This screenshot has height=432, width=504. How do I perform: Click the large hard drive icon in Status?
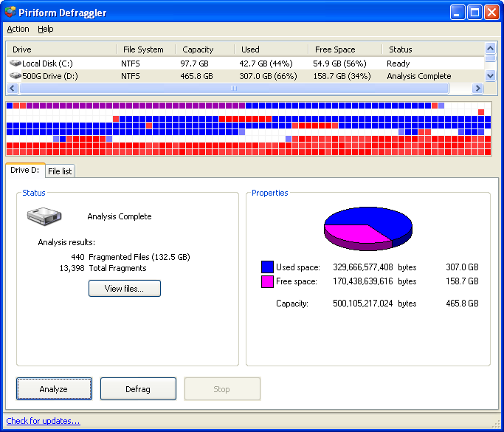44,216
